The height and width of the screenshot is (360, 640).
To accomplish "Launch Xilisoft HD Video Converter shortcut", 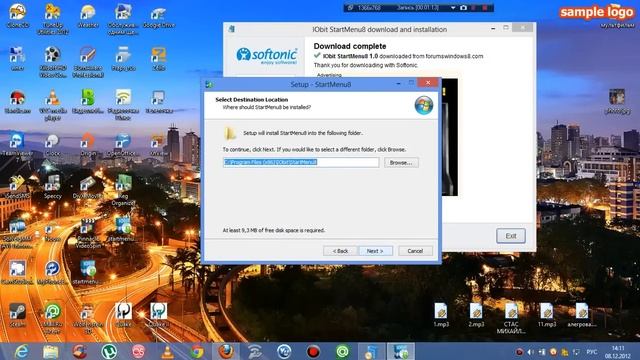I will [x=52, y=61].
